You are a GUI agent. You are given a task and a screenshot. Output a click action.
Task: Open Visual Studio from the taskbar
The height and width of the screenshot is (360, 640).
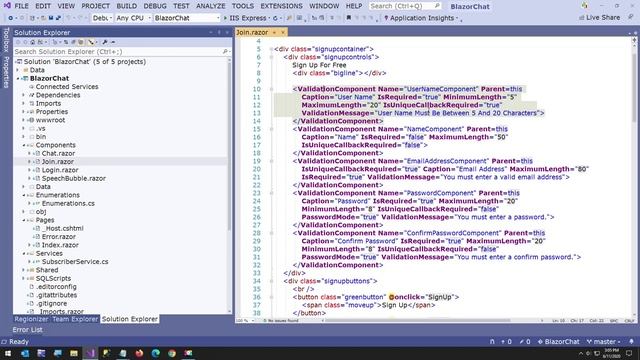point(90,353)
